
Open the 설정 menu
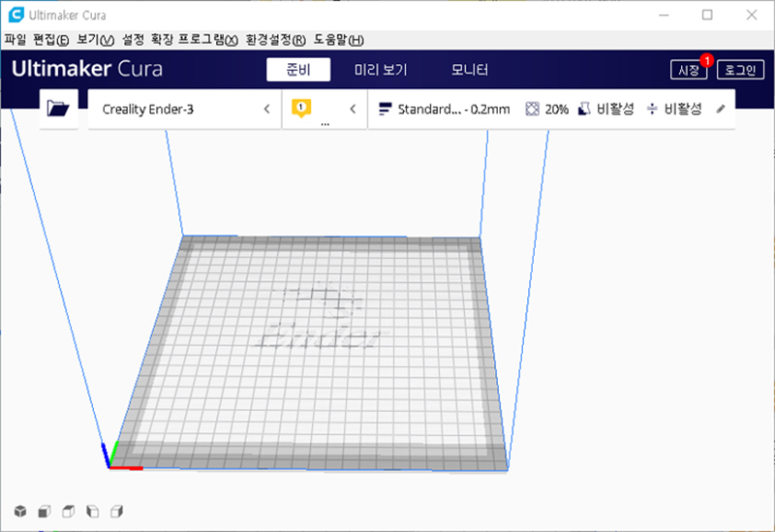(133, 40)
